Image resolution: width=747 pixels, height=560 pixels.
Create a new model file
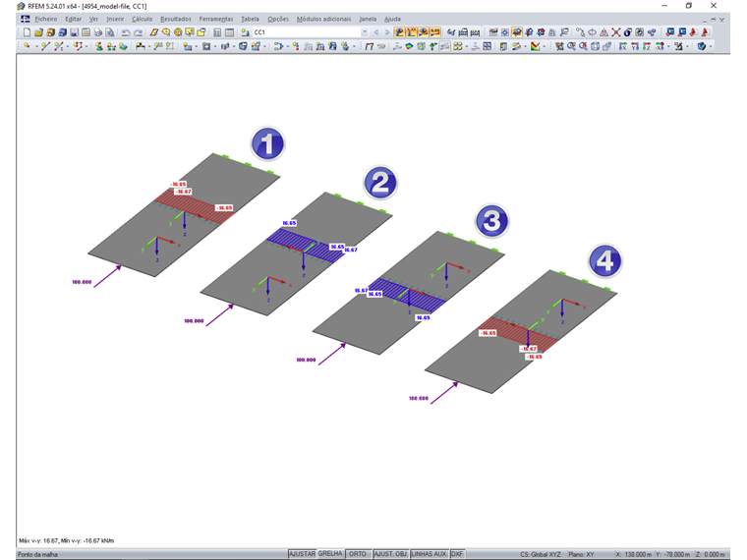click(27, 32)
